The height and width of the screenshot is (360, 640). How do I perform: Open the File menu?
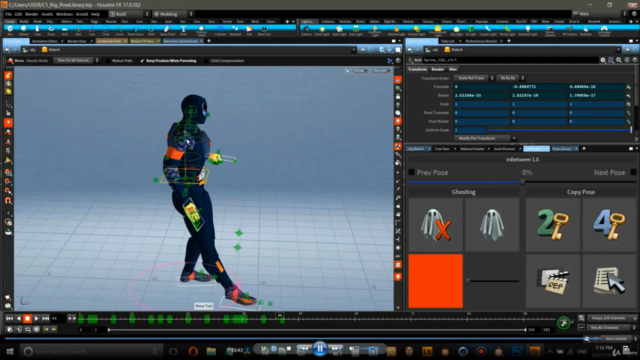tap(8, 14)
